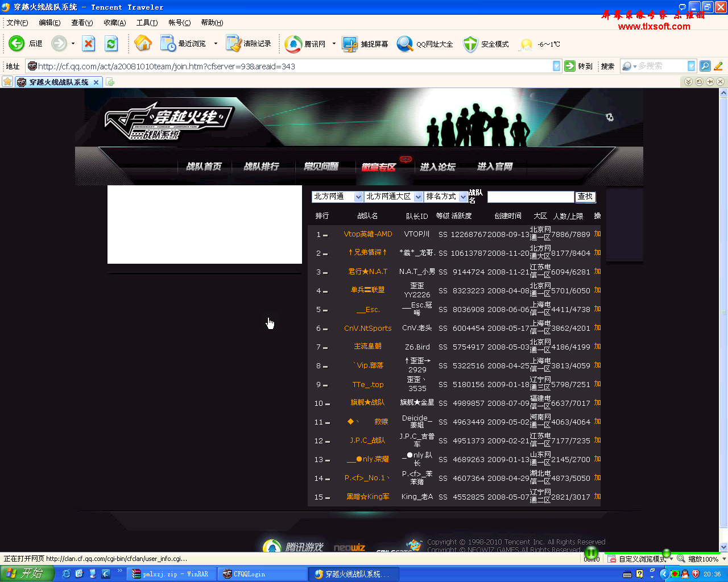Viewport: 728px width, 582px height.
Task: Click the favorites star icon beside tabs
Action: click(7, 82)
